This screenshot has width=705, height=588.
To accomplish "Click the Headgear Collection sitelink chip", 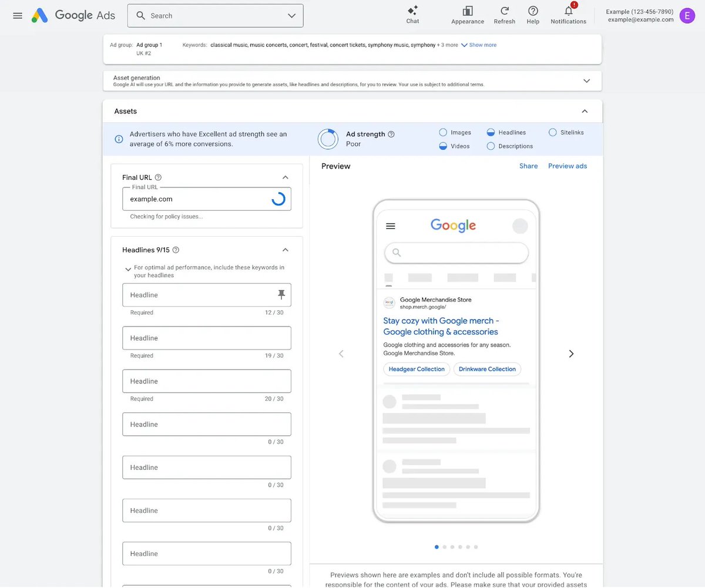I will [417, 369].
